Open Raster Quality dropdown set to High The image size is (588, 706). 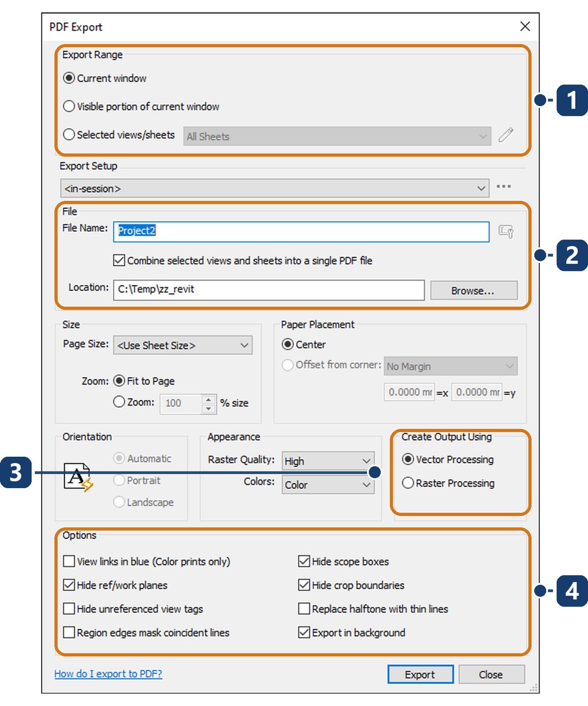[328, 461]
